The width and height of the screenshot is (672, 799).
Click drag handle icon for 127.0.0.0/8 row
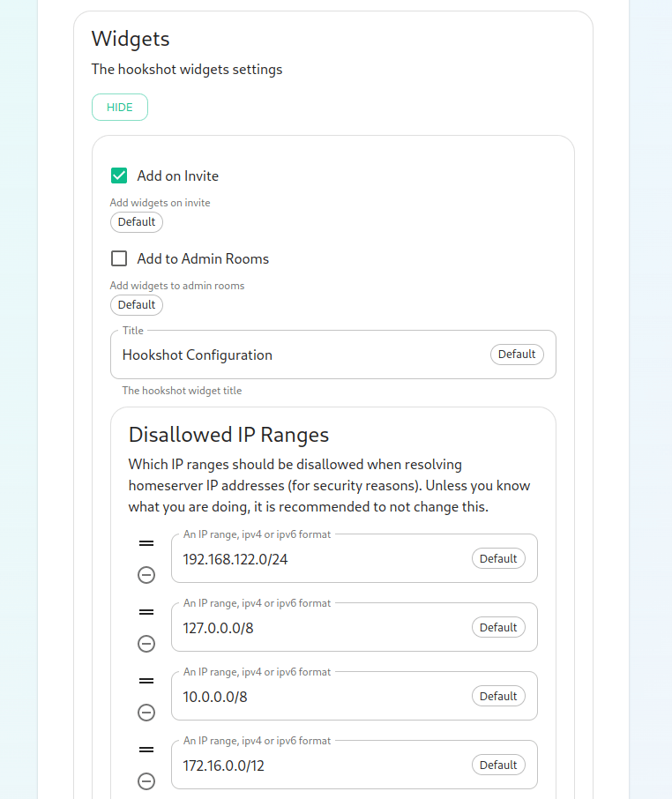click(146, 612)
